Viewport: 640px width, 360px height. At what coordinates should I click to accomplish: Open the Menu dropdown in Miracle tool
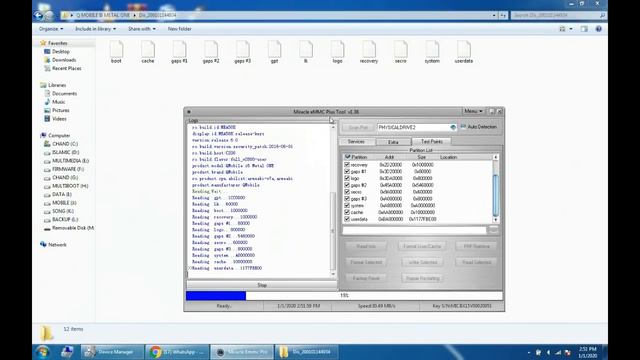[x=473, y=111]
